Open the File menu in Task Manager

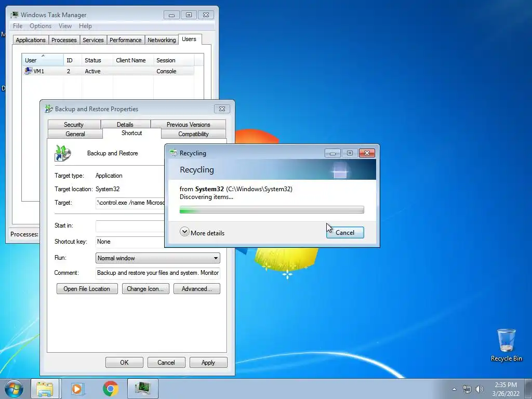18,26
